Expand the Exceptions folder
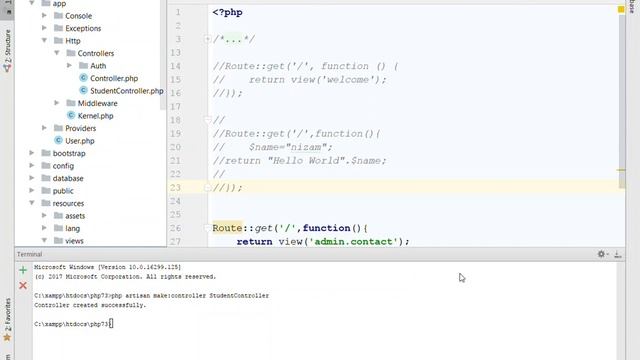Screen dimensions: 640x360 click(44, 28)
